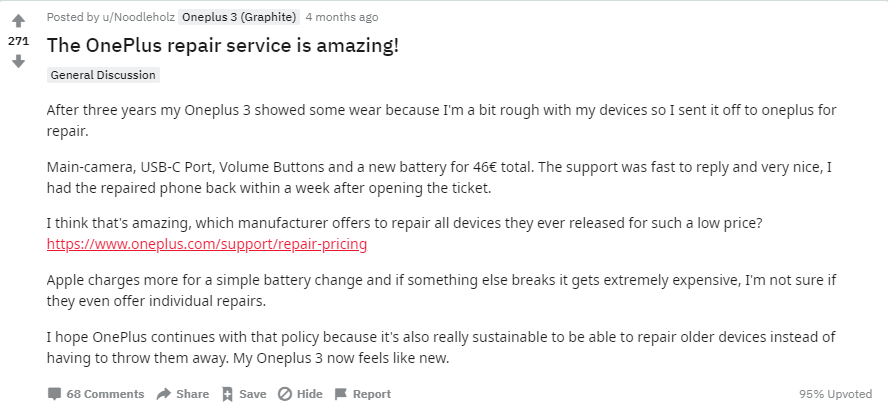Click the comments speech bubble icon
The height and width of the screenshot is (416, 888).
[55, 394]
